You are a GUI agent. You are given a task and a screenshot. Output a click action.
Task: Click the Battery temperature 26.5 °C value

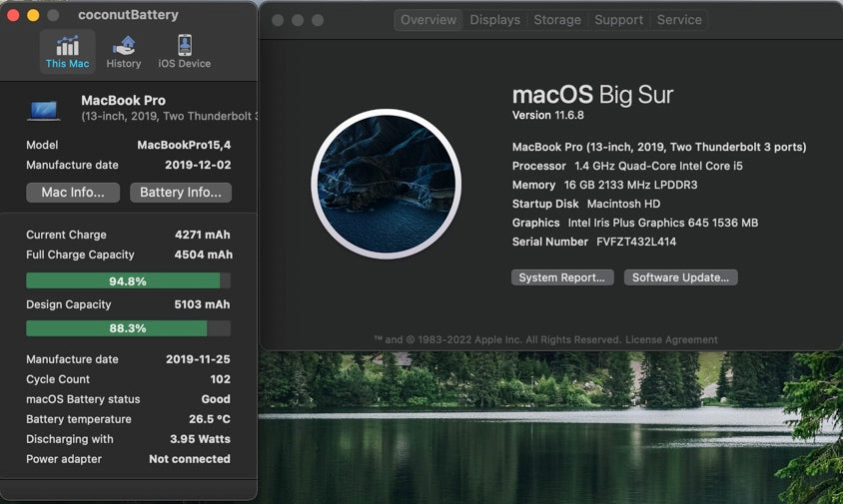(x=209, y=419)
